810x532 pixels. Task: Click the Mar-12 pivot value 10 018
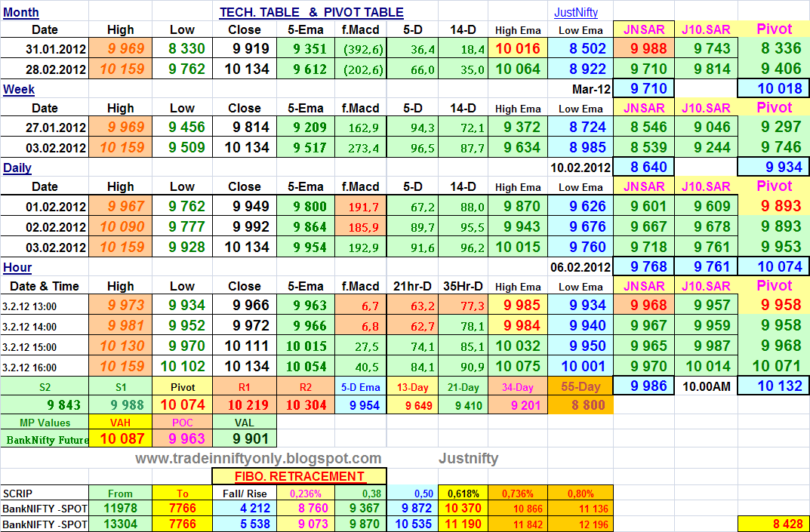(773, 88)
